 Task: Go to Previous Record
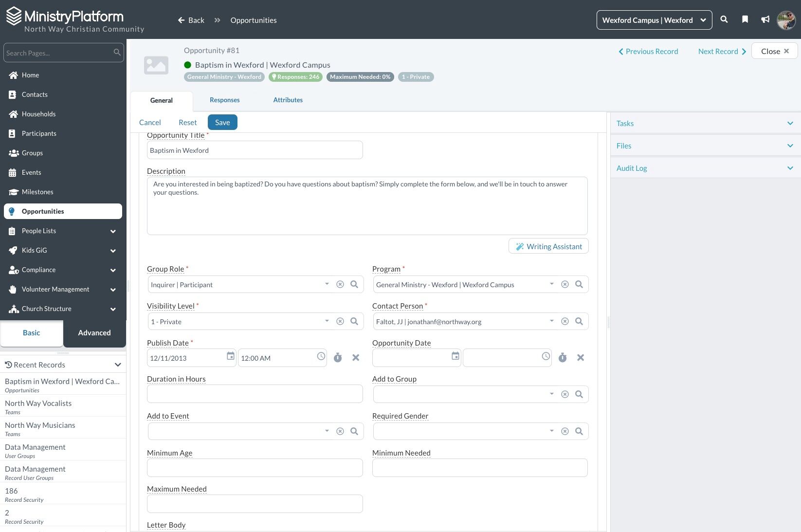click(x=648, y=52)
